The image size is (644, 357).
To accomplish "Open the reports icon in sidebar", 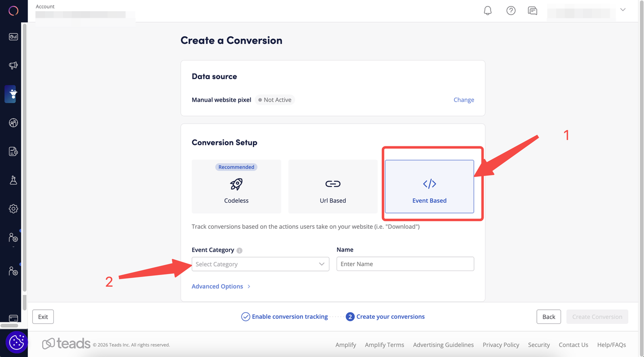I will coord(14,151).
